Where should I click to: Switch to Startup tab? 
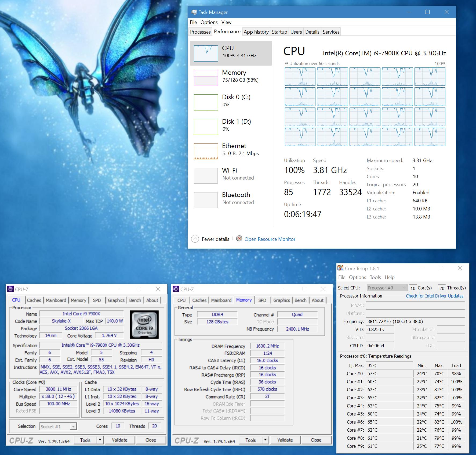click(279, 32)
